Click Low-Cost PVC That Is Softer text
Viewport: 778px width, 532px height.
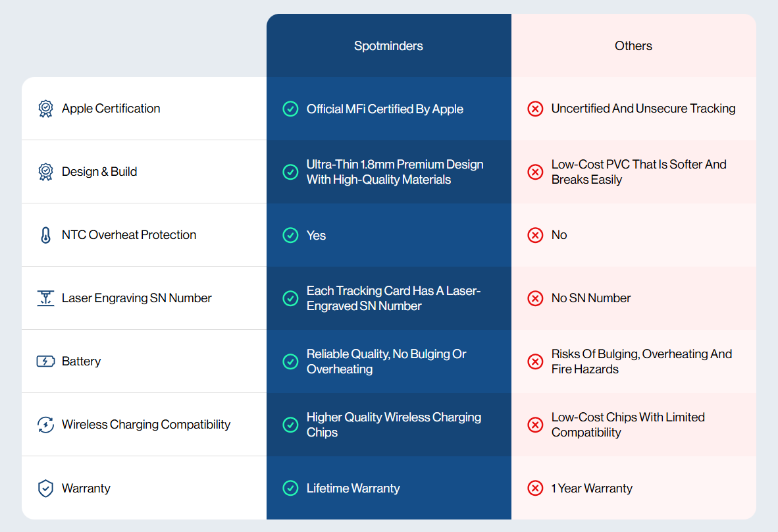click(x=638, y=172)
